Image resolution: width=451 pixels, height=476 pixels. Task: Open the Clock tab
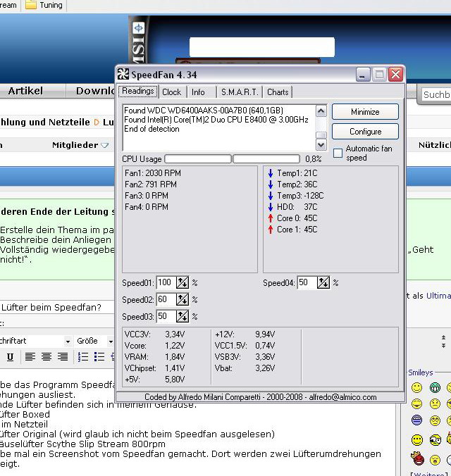click(172, 92)
